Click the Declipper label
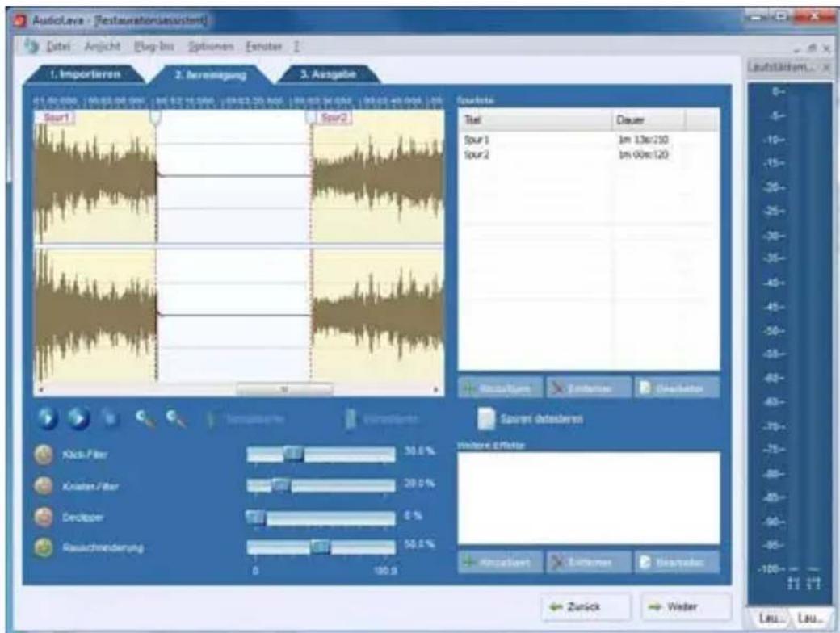The width and height of the screenshot is (840, 633). 82,518
